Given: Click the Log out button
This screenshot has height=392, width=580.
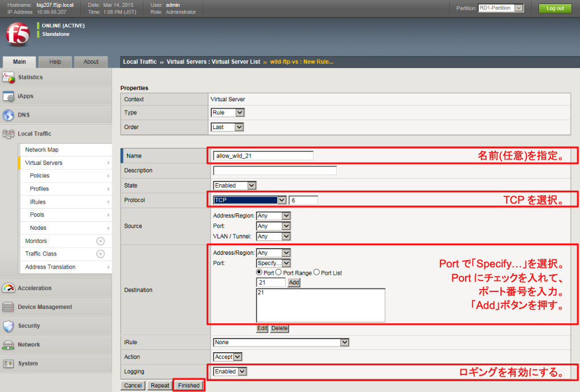Looking at the screenshot, I should pyautogui.click(x=555, y=8).
